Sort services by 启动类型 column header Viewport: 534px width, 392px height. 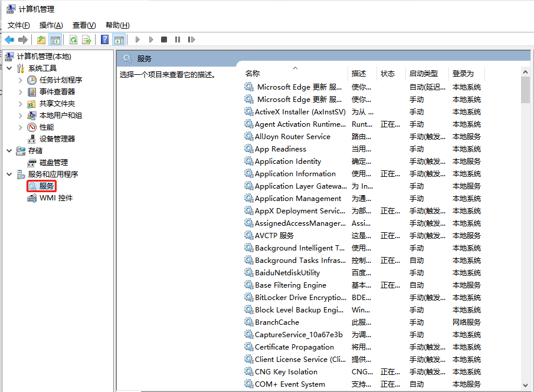point(423,74)
